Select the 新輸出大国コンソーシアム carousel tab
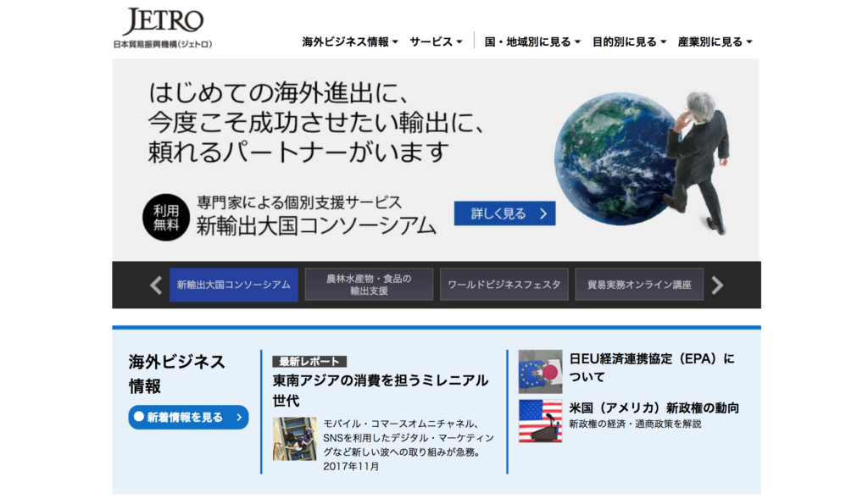Viewport: 868px width, 499px height. [234, 285]
